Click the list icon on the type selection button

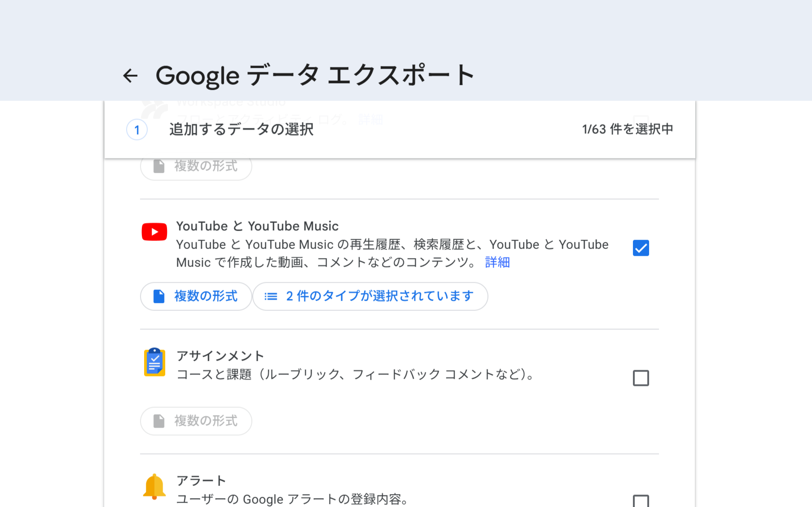tap(271, 296)
